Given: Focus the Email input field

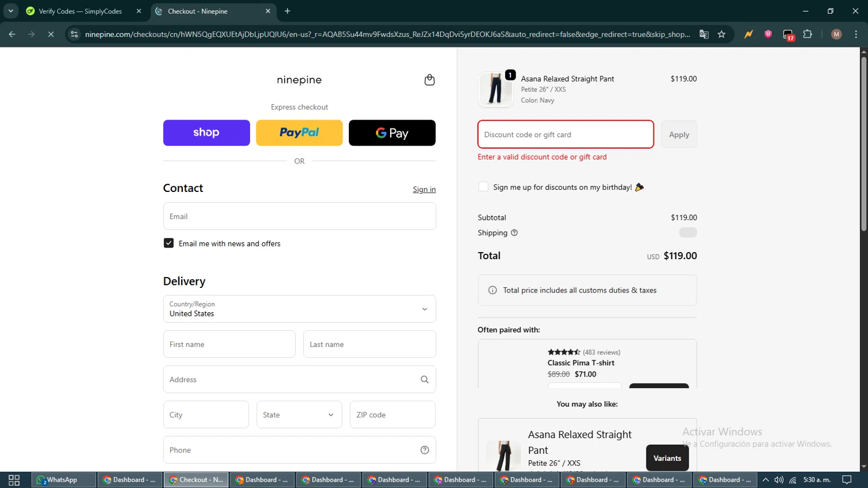Looking at the screenshot, I should 299,216.
